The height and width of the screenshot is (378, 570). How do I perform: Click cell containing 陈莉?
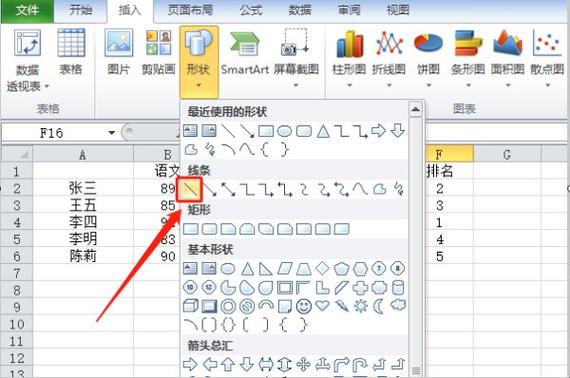pos(83,257)
